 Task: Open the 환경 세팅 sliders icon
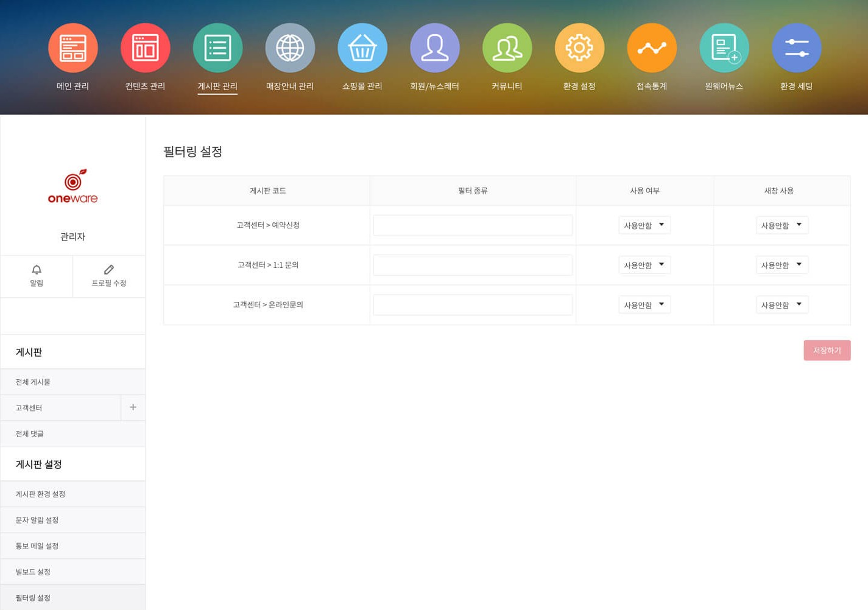coord(797,47)
